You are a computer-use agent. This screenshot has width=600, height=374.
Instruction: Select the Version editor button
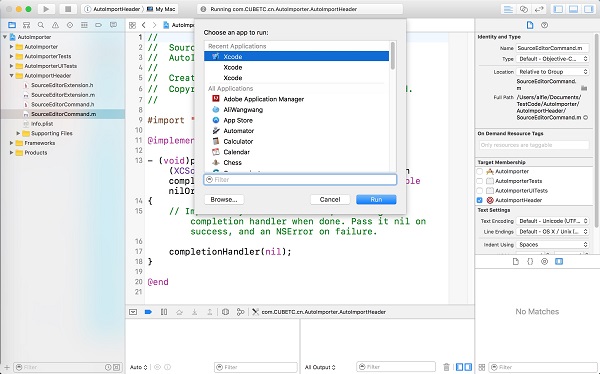click(539, 9)
